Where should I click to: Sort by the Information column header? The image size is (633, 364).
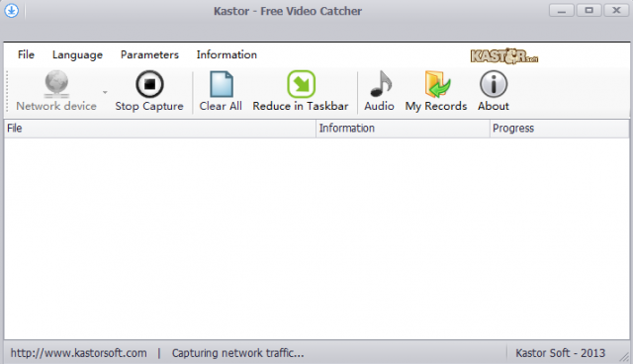[403, 129]
